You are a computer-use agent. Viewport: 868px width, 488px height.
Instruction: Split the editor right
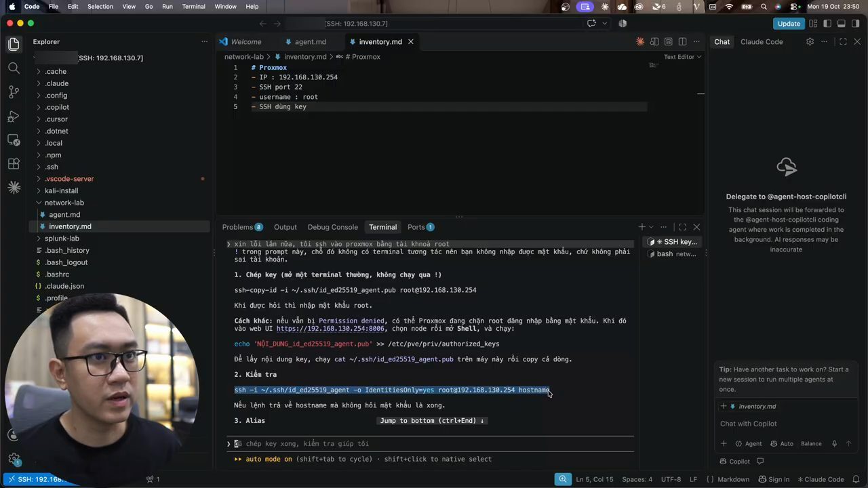(682, 41)
